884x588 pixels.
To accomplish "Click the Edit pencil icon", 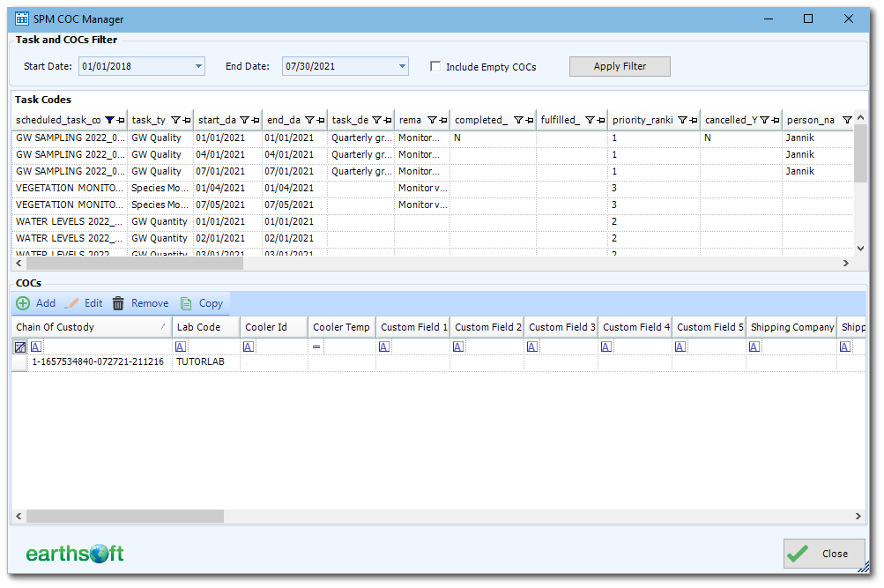I will (72, 303).
